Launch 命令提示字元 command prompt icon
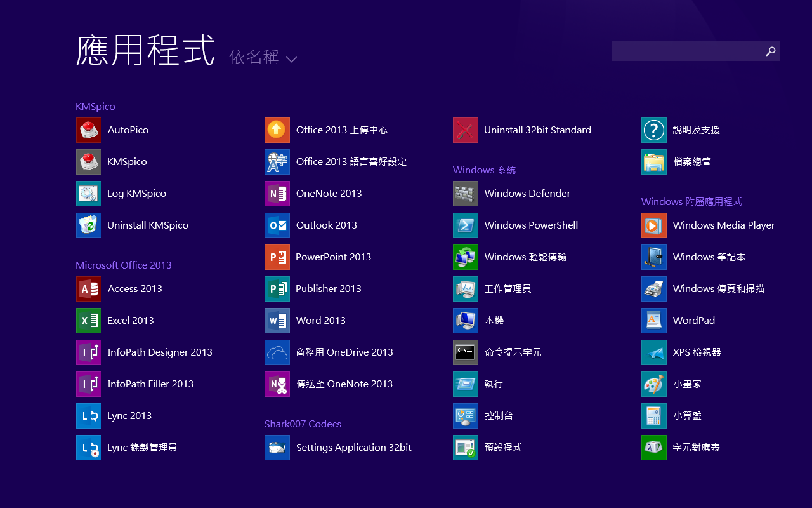Screen dimensions: 812x508 [x=466, y=352]
